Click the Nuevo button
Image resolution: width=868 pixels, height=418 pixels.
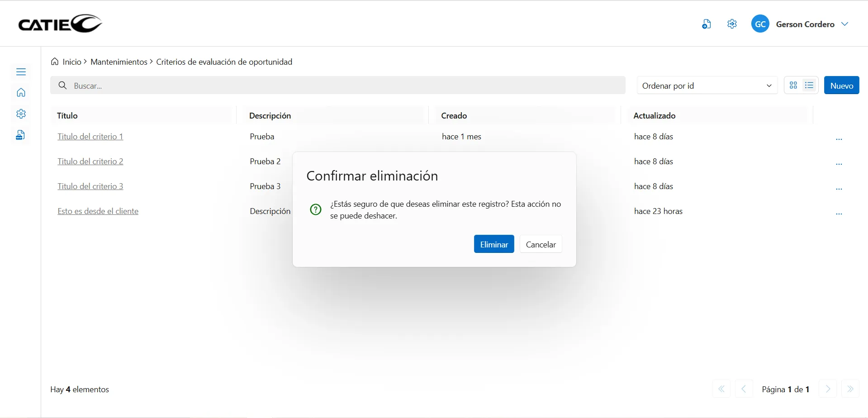click(841, 85)
